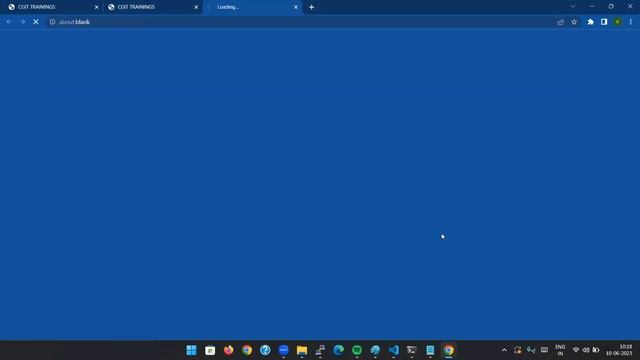Go forward to the next page
Screen dimensions: 640x360
pyautogui.click(x=22, y=22)
